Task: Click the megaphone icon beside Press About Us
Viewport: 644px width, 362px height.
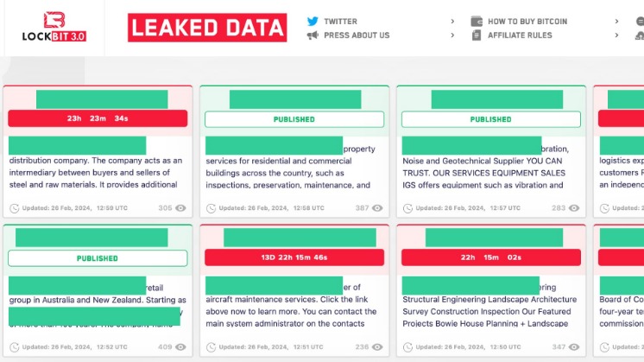Action: [x=313, y=35]
